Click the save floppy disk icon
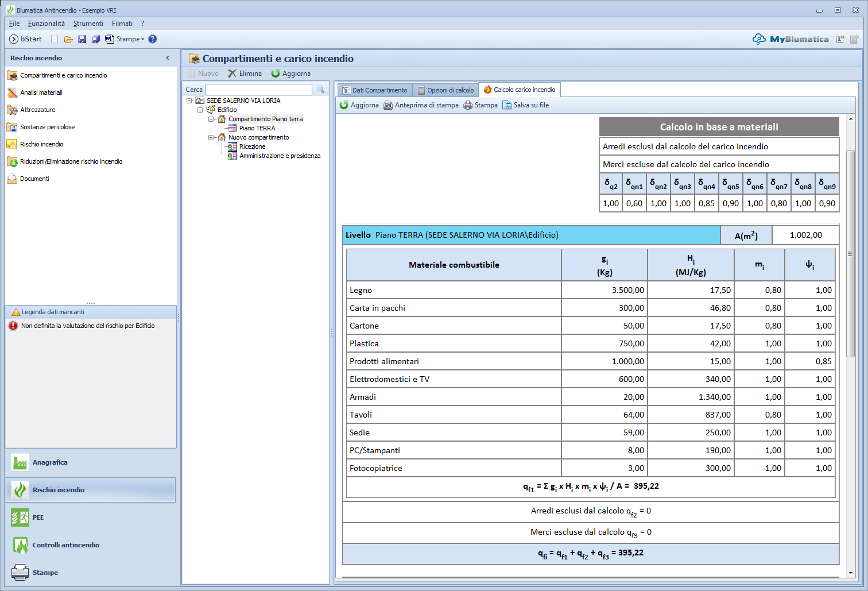 click(x=82, y=39)
